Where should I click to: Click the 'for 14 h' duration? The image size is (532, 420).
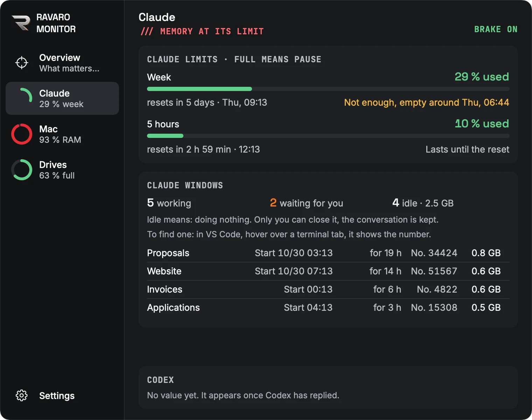coord(385,271)
